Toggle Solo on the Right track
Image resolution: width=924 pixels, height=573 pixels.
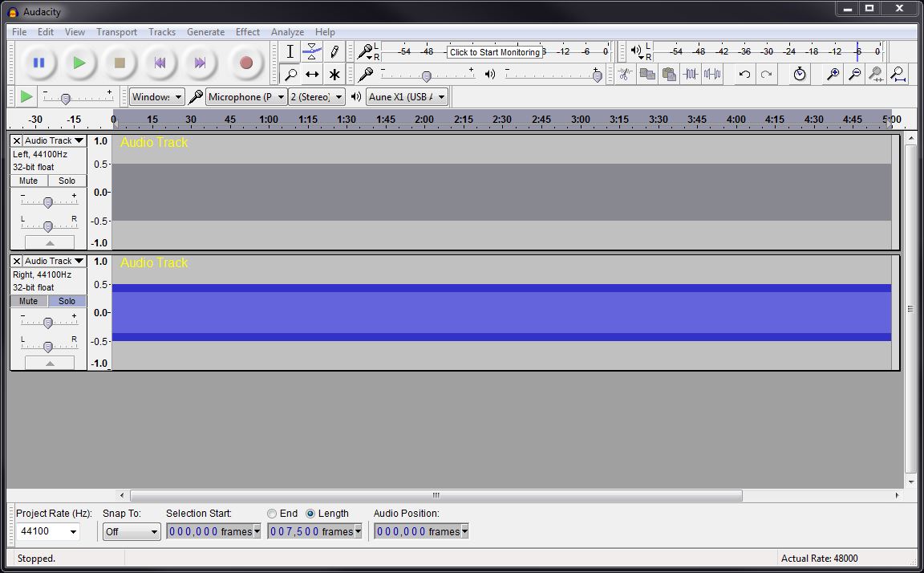pos(67,301)
